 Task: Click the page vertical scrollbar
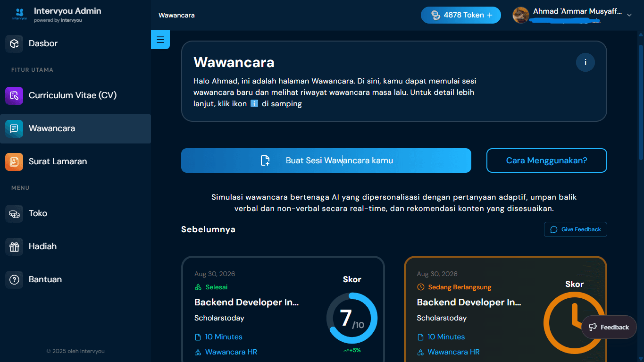pos(641,103)
